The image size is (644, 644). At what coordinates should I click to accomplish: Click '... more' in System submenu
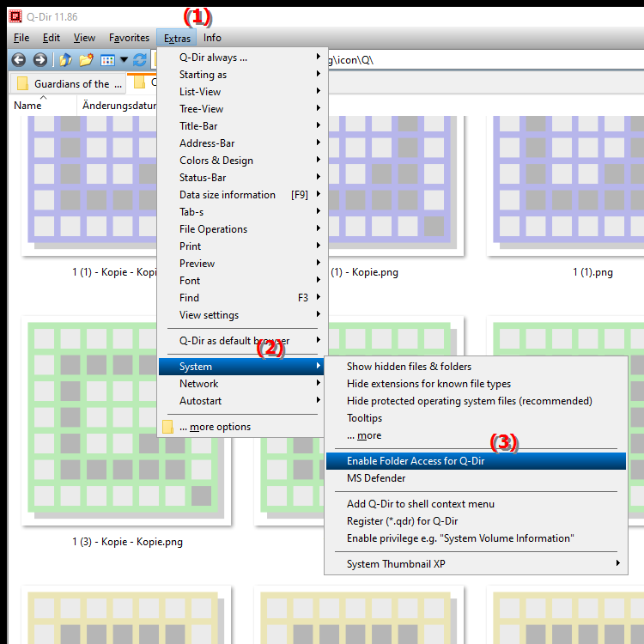tap(476, 435)
